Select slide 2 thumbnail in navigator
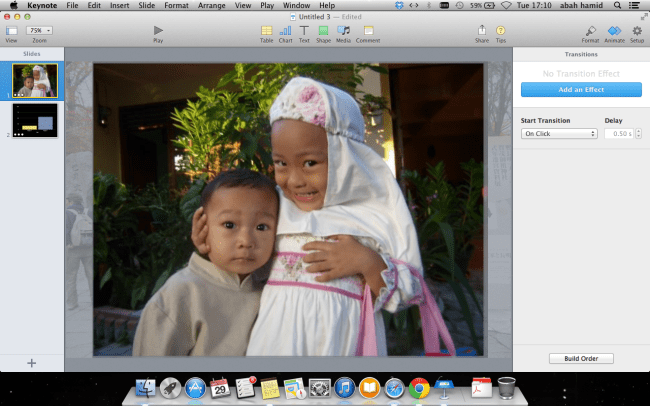The width and height of the screenshot is (650, 406). tap(35, 120)
